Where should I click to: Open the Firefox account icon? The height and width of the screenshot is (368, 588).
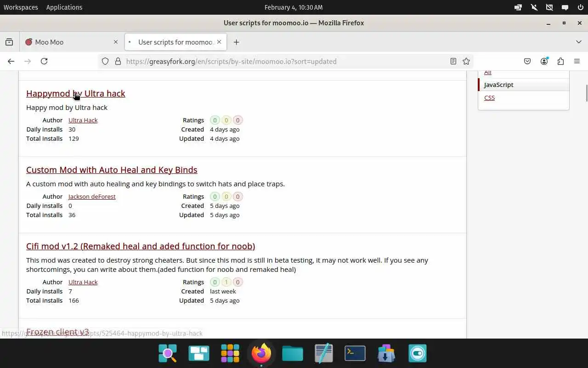click(x=544, y=61)
